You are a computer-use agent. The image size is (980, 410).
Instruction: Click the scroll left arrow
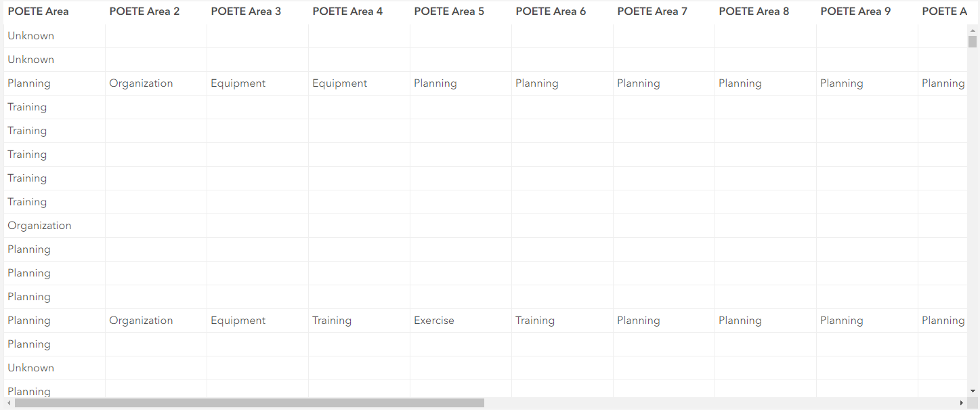(x=8, y=403)
